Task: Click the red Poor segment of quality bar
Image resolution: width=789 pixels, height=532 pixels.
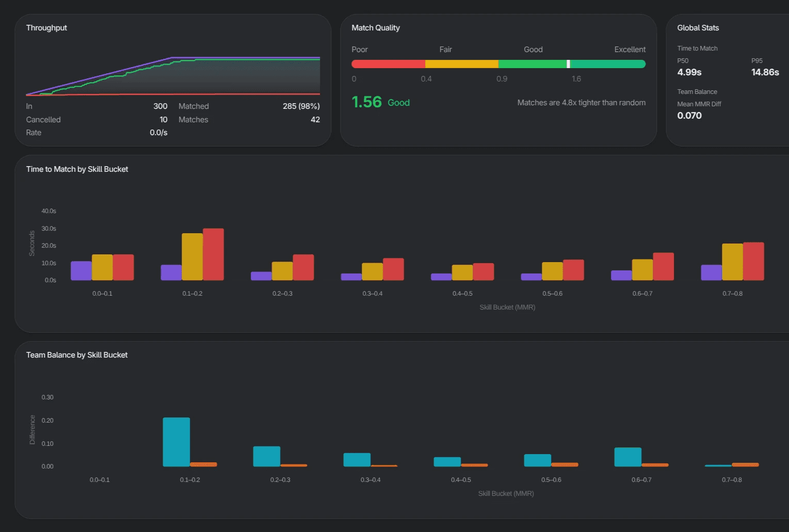Action: point(388,64)
